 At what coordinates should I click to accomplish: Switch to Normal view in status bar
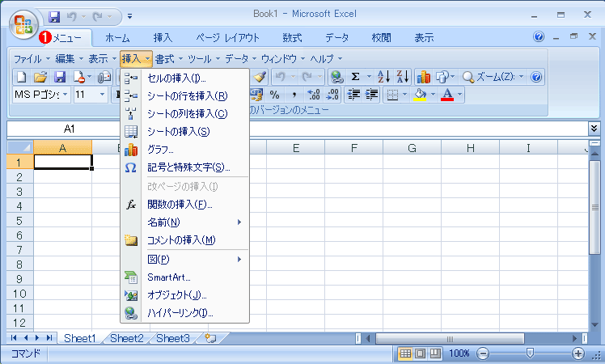pyautogui.click(x=405, y=353)
